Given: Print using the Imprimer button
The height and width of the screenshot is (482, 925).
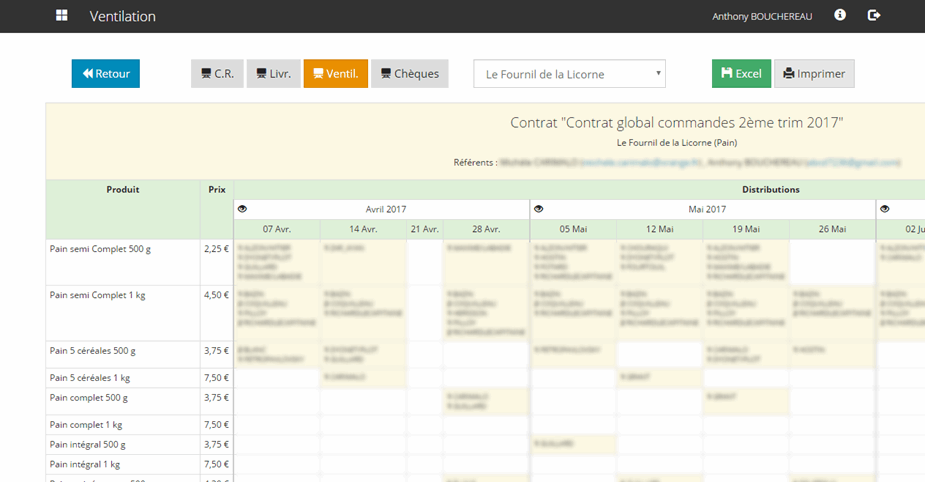Looking at the screenshot, I should [814, 74].
